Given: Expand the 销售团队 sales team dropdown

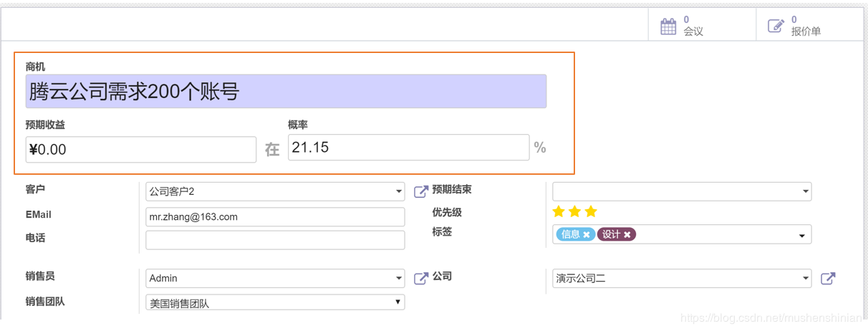Looking at the screenshot, I should click(x=398, y=302).
